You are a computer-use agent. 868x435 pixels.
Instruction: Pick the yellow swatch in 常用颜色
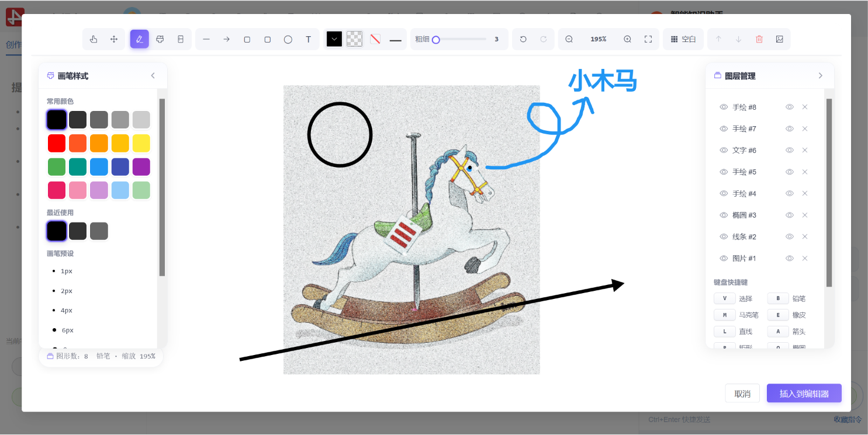141,143
